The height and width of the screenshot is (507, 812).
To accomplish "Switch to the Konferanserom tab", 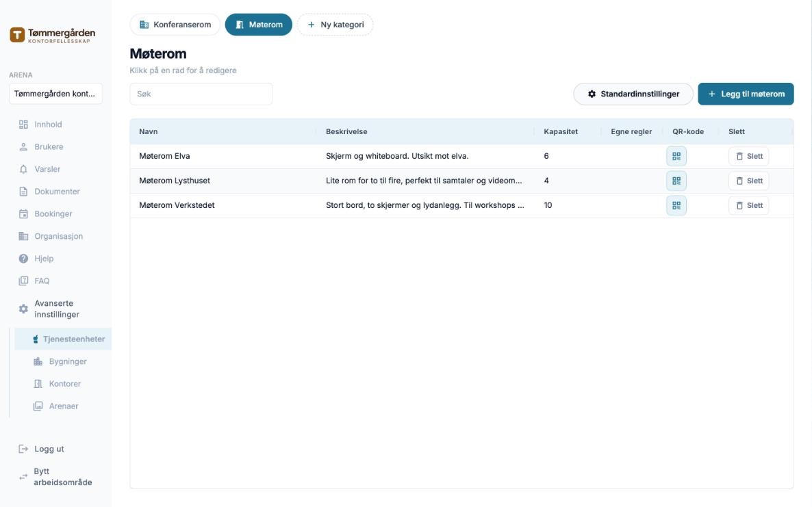I will pyautogui.click(x=175, y=25).
